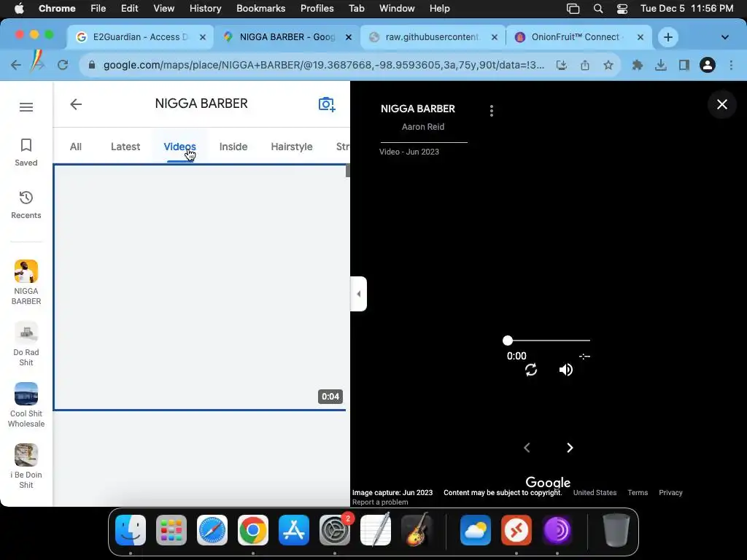Open Launchpad from the Dock

point(171,531)
